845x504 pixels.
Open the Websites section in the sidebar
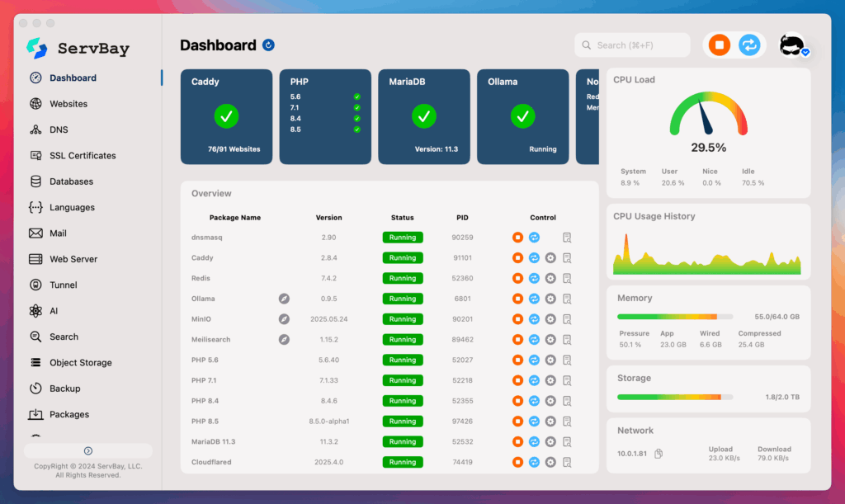point(68,104)
